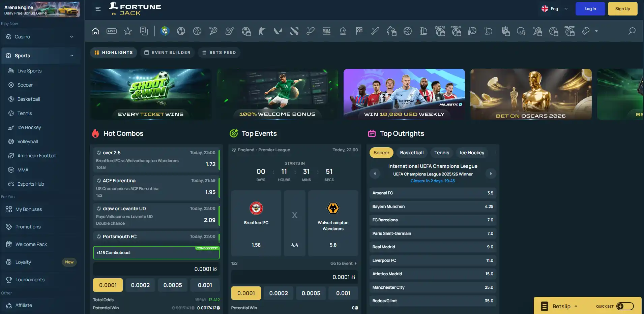Select the Counter-Strike soldier icon
This screenshot has width=644, height=314.
coord(262,31)
